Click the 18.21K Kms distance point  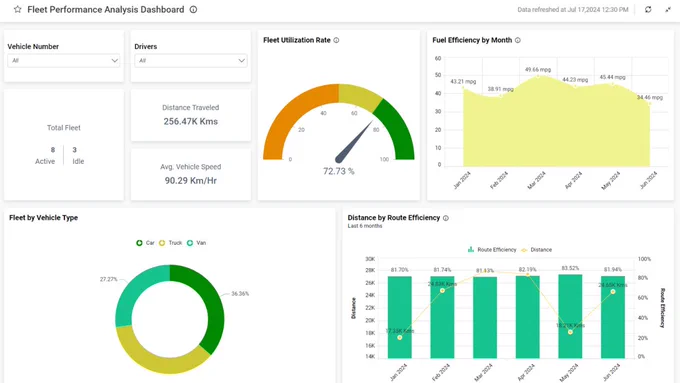(x=570, y=332)
